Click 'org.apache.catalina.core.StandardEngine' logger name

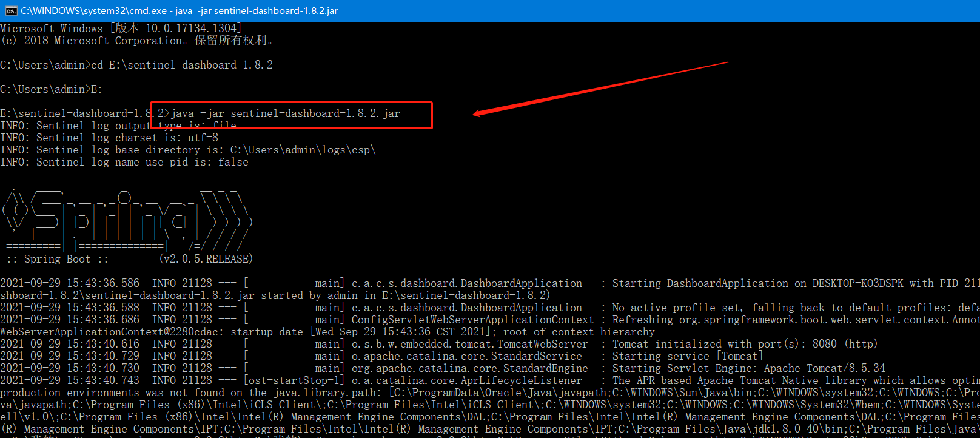[470, 368]
